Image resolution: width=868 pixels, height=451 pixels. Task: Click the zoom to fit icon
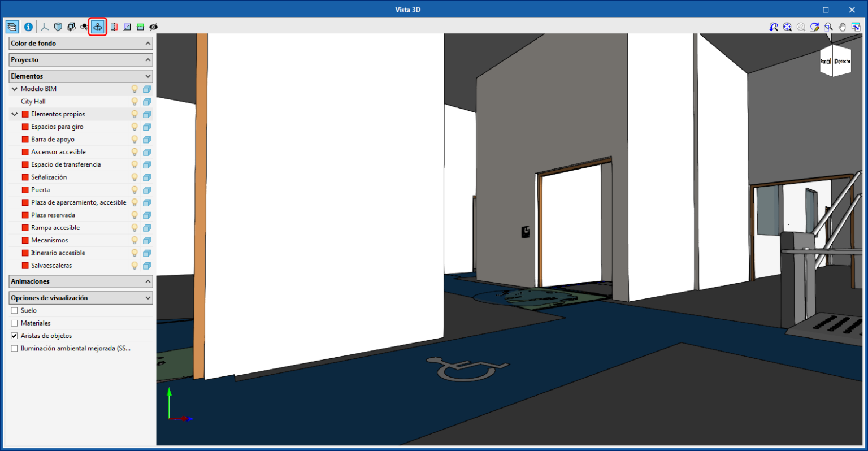[787, 27]
